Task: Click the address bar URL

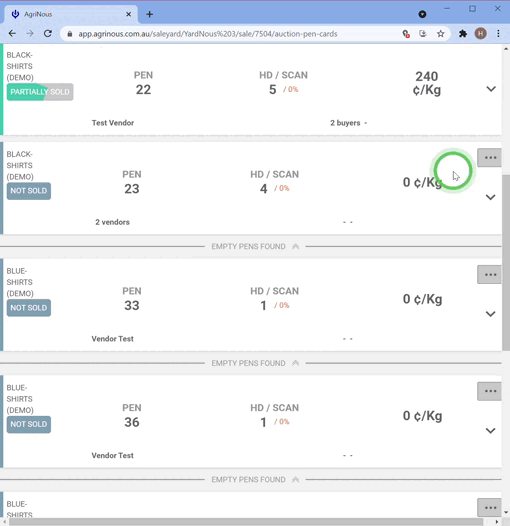Action: click(208, 34)
